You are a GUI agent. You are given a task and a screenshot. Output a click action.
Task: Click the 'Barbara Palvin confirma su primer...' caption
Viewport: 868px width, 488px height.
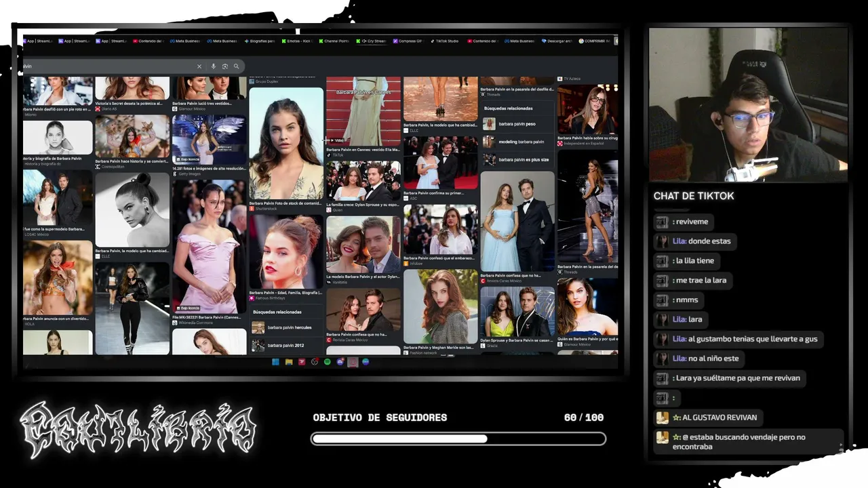click(x=435, y=193)
